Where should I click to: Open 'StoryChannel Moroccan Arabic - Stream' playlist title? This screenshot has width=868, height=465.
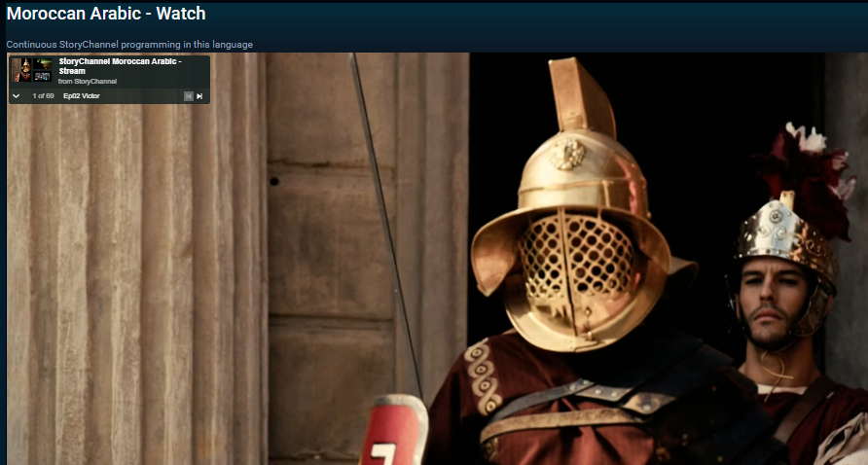click(120, 66)
